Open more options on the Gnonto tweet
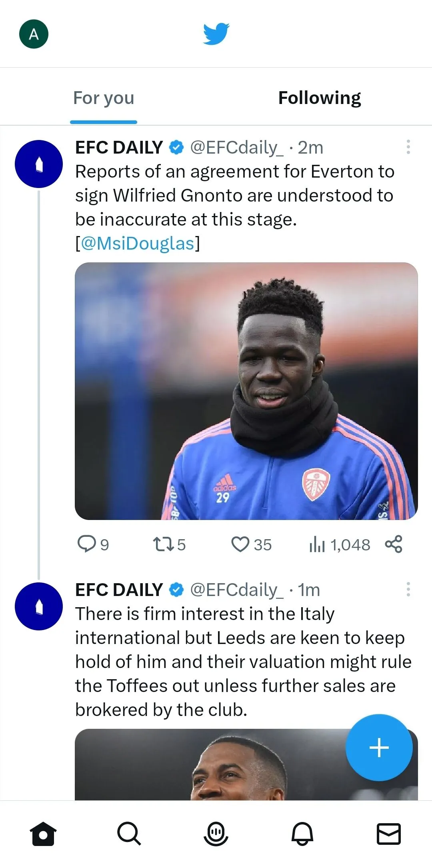 pyautogui.click(x=408, y=147)
